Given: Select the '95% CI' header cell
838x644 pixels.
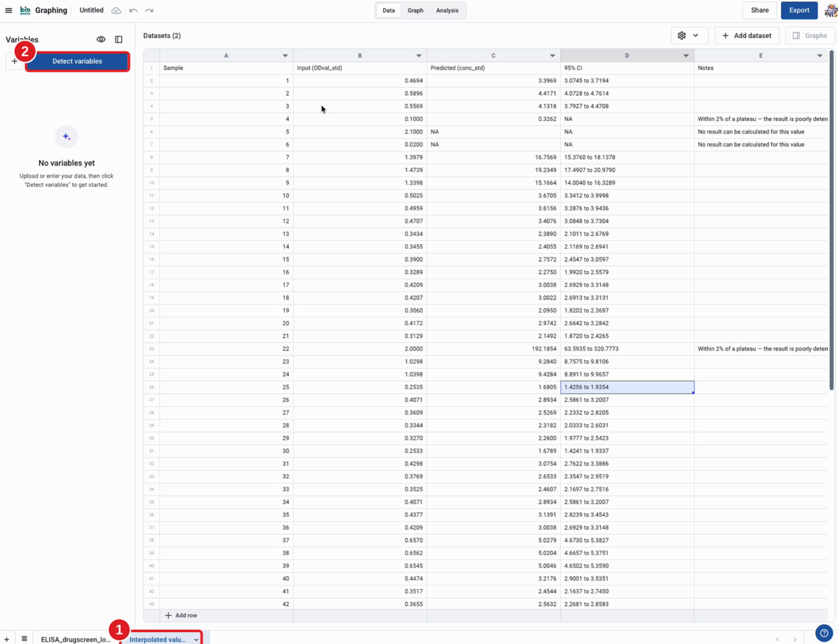Looking at the screenshot, I should coord(627,68).
